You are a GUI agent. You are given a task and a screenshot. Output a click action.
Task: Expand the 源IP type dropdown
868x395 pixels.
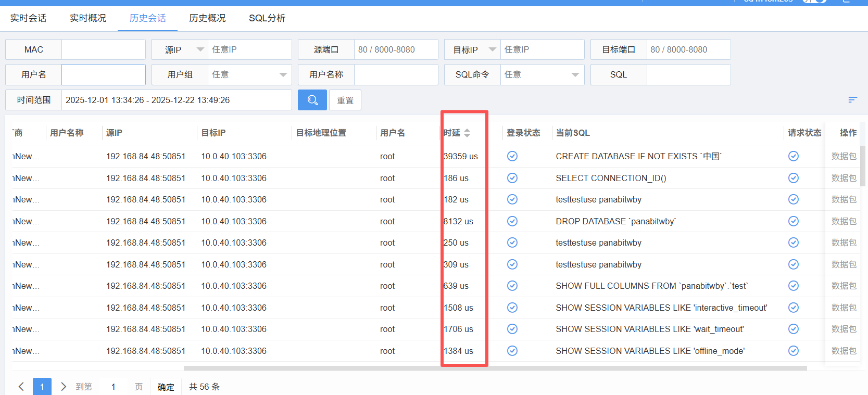[200, 49]
